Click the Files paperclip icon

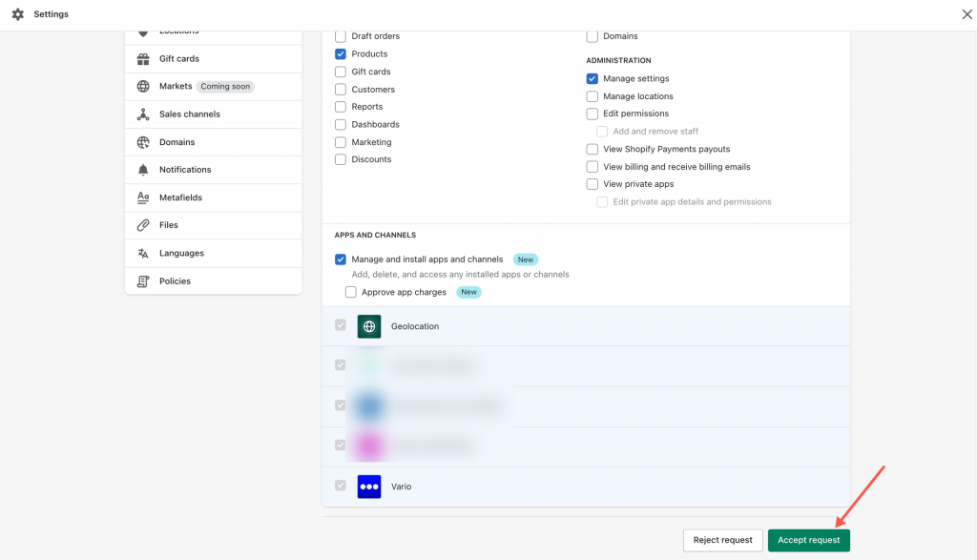143,225
